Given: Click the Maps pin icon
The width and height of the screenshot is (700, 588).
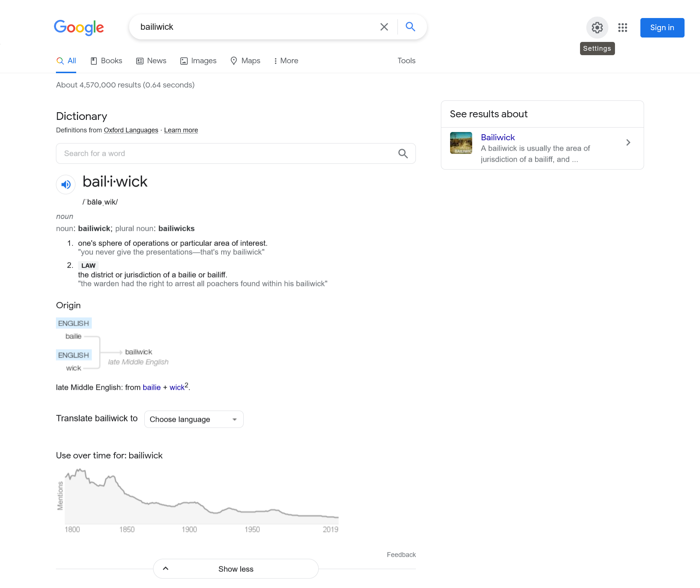Looking at the screenshot, I should (234, 61).
